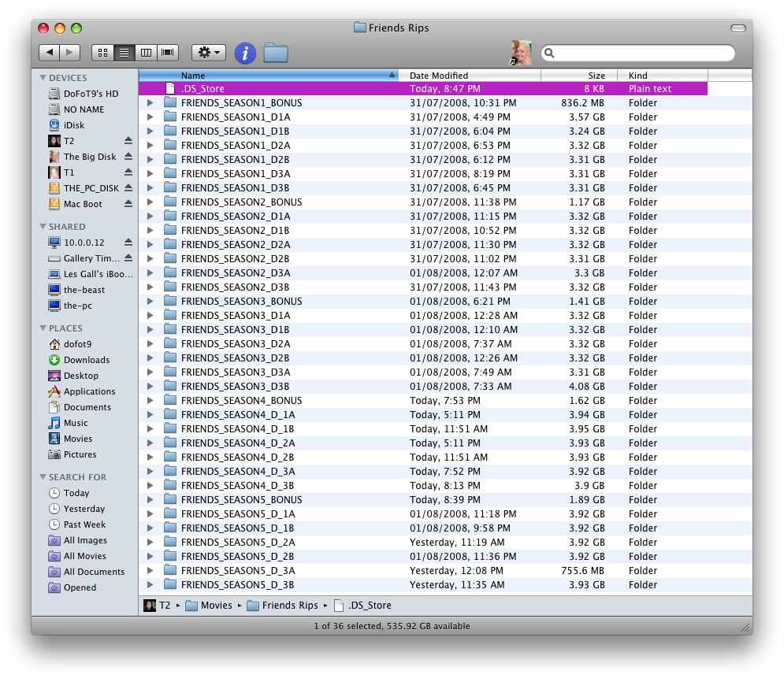
Task: Go back with the left arrow button
Action: [x=49, y=52]
